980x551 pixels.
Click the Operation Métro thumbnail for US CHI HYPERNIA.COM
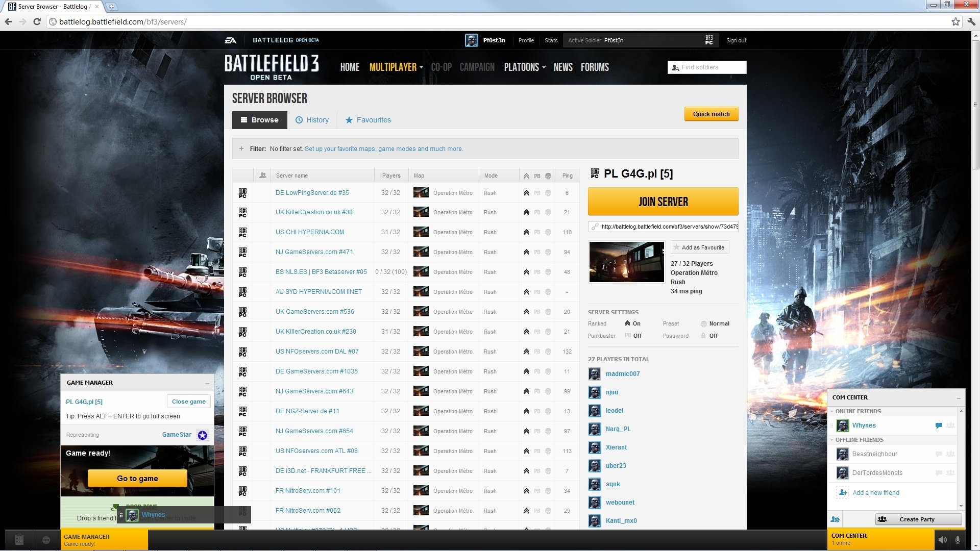(421, 232)
